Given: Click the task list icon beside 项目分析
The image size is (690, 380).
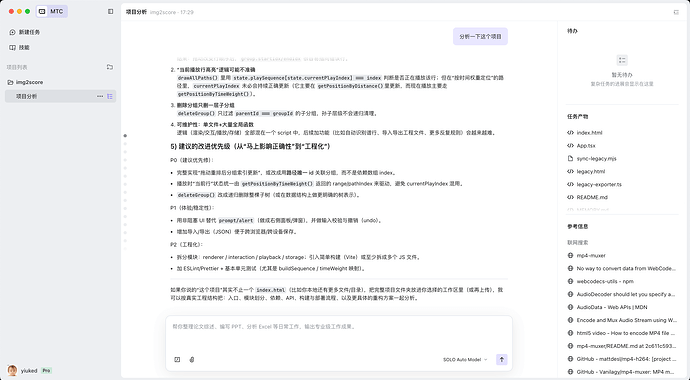Looking at the screenshot, I should click(x=110, y=96).
